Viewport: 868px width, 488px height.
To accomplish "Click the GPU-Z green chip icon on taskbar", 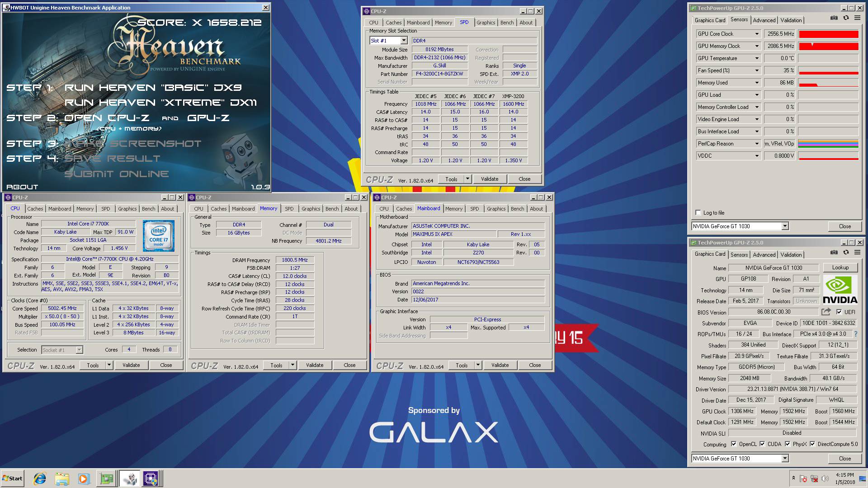I will click(107, 479).
